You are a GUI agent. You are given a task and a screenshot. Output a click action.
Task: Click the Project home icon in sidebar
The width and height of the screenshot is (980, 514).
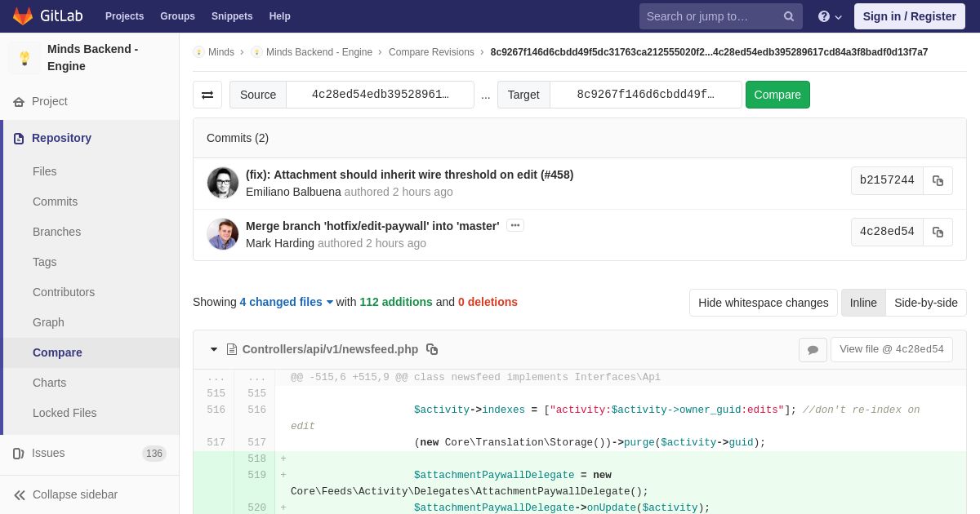pos(19,102)
